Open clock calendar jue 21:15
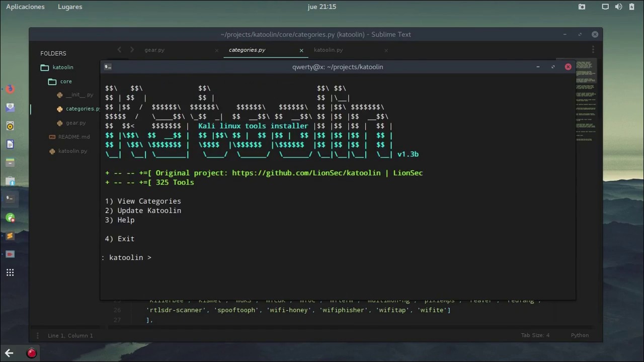 pos(322,7)
